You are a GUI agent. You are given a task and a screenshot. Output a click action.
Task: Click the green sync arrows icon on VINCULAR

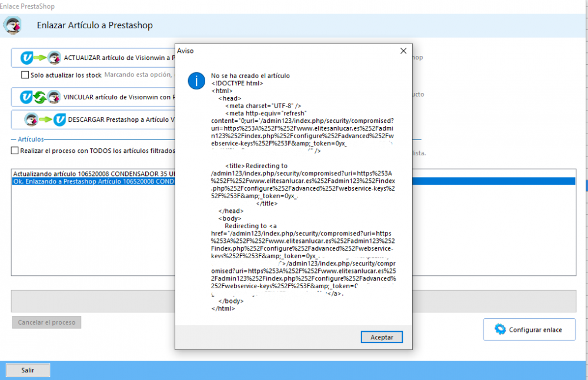point(40,98)
